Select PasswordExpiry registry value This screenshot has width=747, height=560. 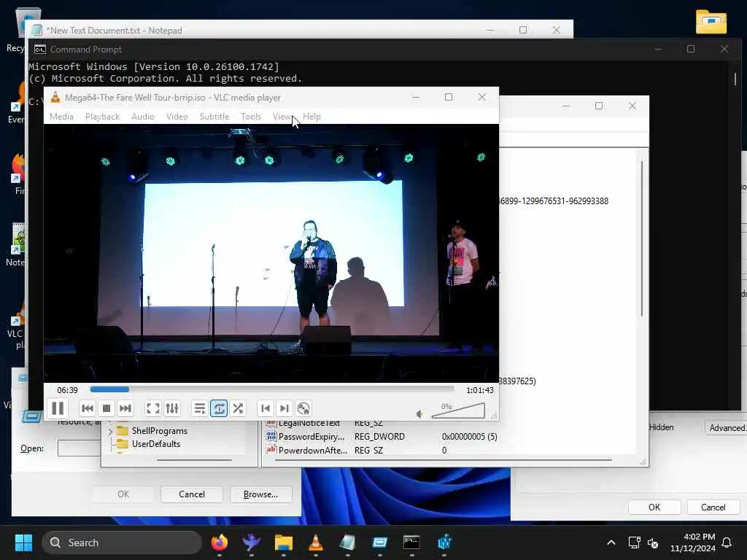coord(311,437)
